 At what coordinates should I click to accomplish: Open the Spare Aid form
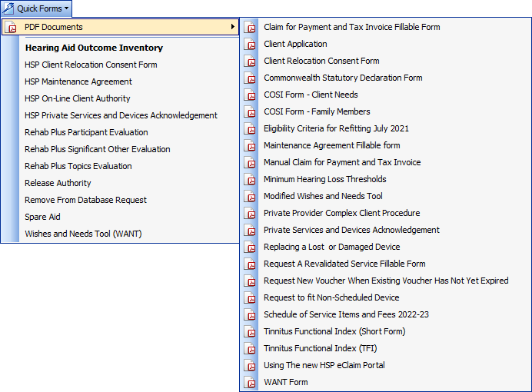(42, 217)
